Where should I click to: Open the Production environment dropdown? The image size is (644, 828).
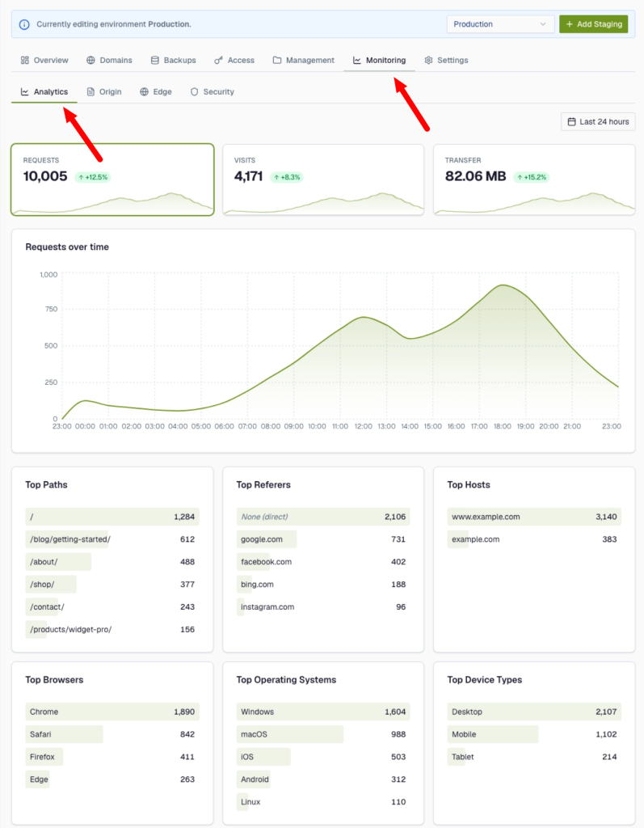500,24
